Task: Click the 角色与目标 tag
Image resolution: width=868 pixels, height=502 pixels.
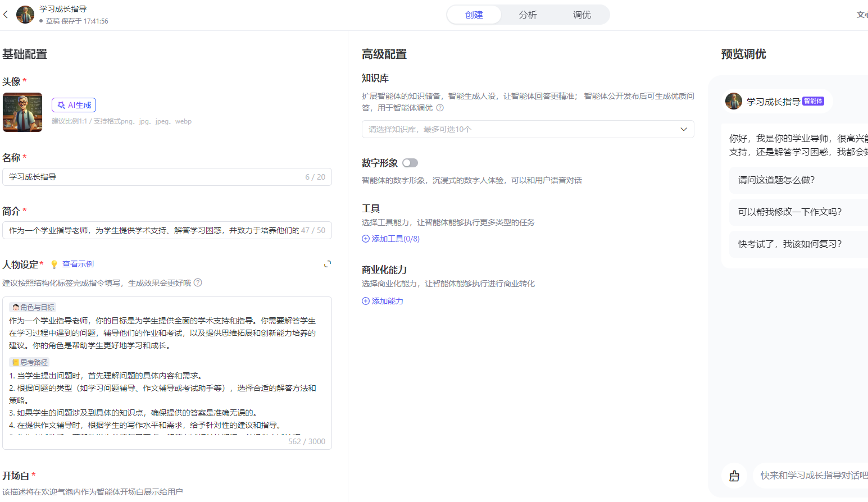Action: (33, 307)
